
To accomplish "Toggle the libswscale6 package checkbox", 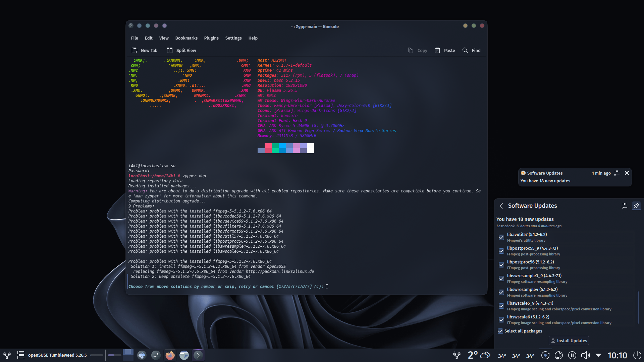I will pyautogui.click(x=501, y=320).
